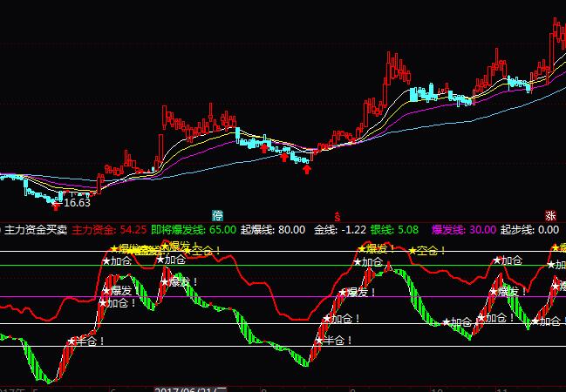Click the rightmost yellow ★空仓! signal
This screenshot has height=392, width=566.
click(x=427, y=251)
